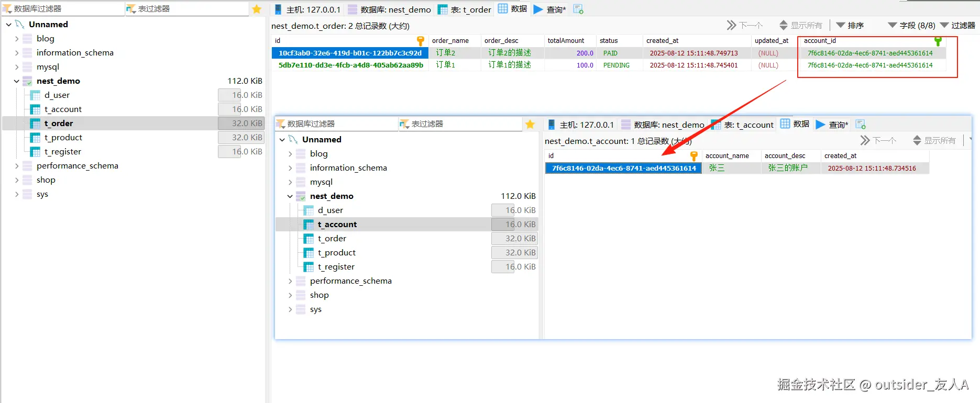Click the Unnamed session icon in outer tree
The height and width of the screenshot is (403, 980).
point(20,24)
